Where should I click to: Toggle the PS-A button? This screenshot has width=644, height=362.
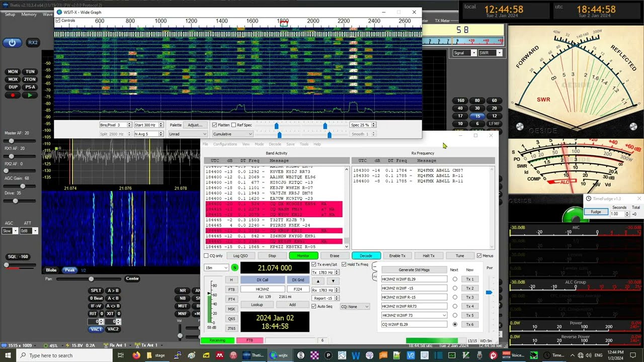click(30, 87)
